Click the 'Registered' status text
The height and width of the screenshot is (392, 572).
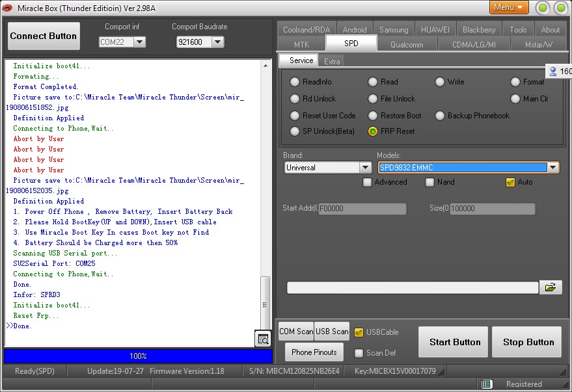tap(524, 384)
